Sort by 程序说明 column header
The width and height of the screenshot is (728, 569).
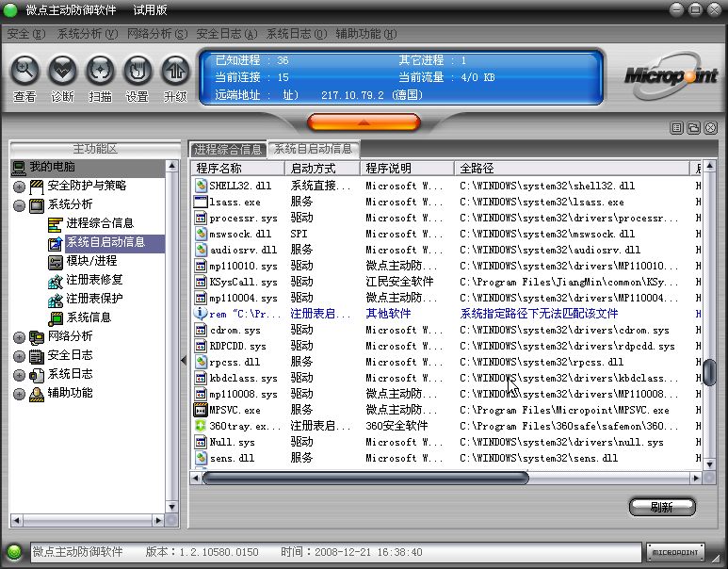tap(407, 168)
